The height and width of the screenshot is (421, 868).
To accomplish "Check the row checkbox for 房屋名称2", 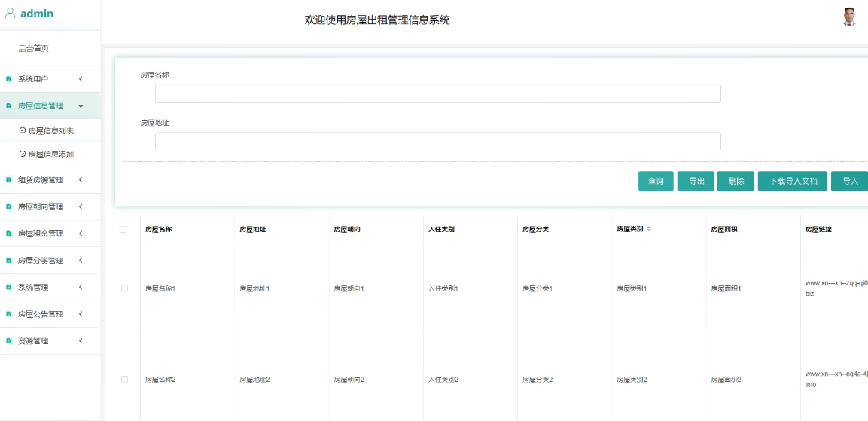I will [124, 380].
